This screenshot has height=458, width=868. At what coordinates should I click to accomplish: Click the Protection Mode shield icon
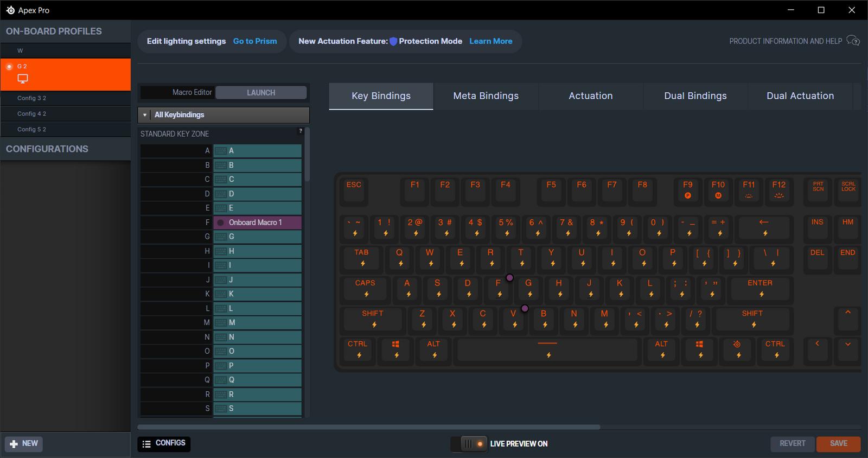point(393,41)
